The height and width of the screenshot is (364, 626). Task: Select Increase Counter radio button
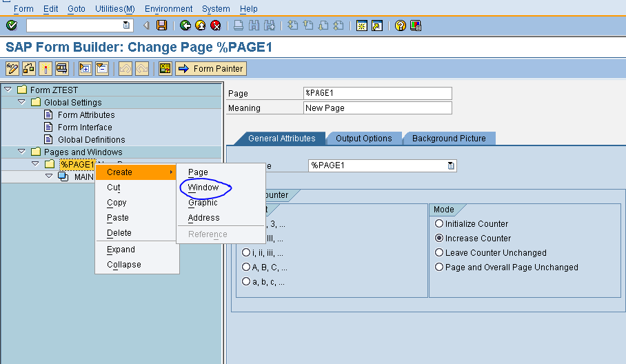tap(438, 238)
